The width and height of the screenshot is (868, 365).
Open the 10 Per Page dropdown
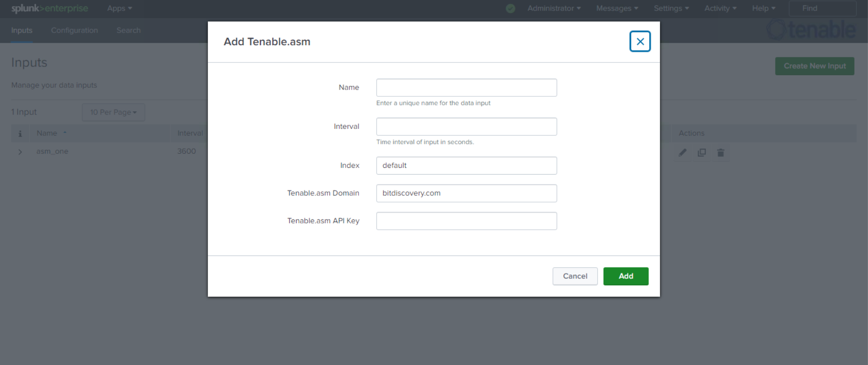click(x=113, y=112)
